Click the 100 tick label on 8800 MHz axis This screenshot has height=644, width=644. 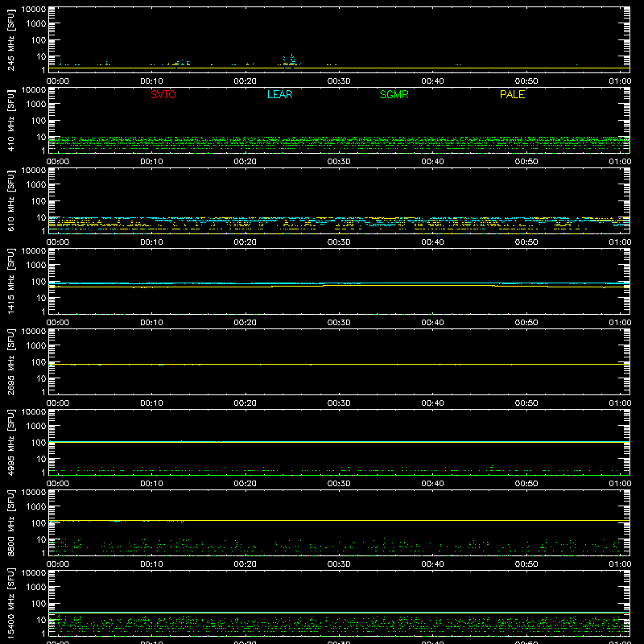pyautogui.click(x=38, y=522)
